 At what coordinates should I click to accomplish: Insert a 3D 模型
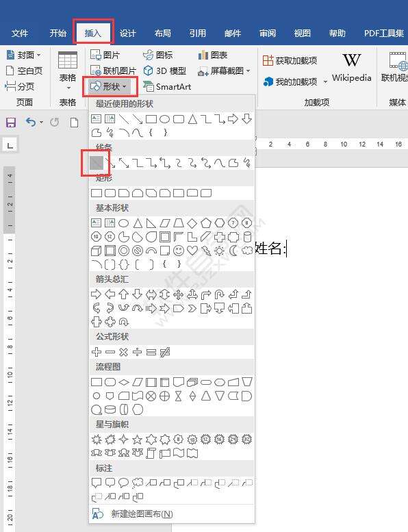165,71
